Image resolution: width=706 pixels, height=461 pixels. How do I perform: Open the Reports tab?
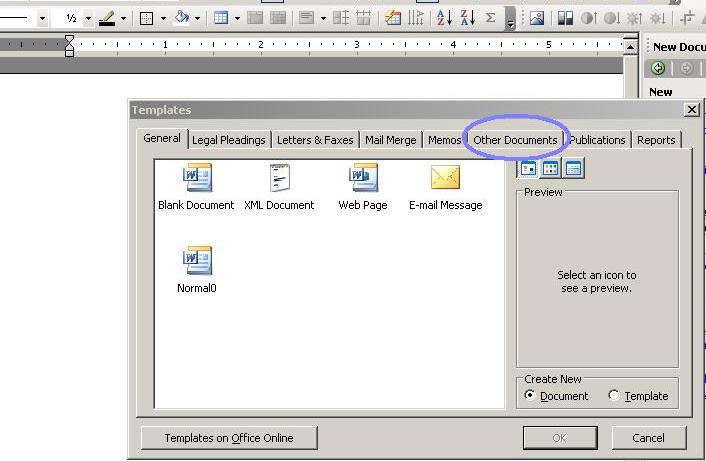coord(656,140)
